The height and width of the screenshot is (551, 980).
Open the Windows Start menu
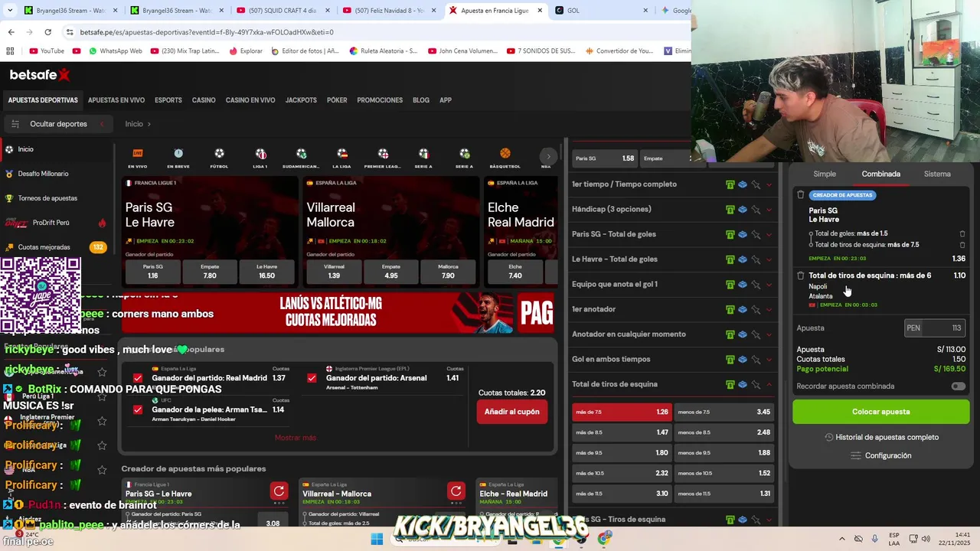pyautogui.click(x=377, y=539)
